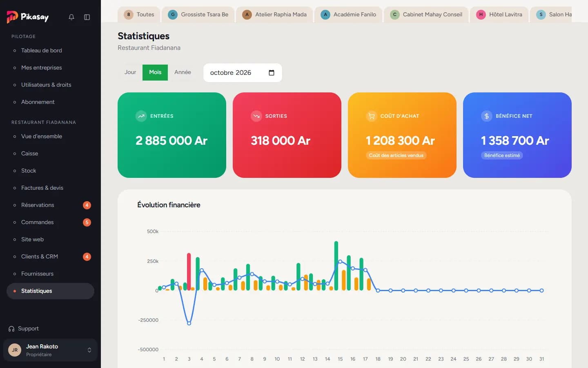Click the JR user avatar

[15, 350]
